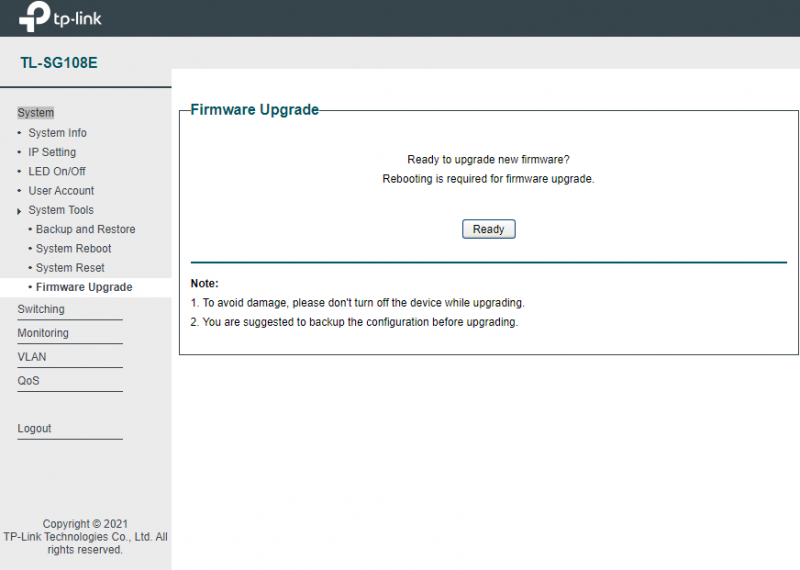The width and height of the screenshot is (800, 570).
Task: Click the tp-link logo icon
Action: (x=34, y=18)
